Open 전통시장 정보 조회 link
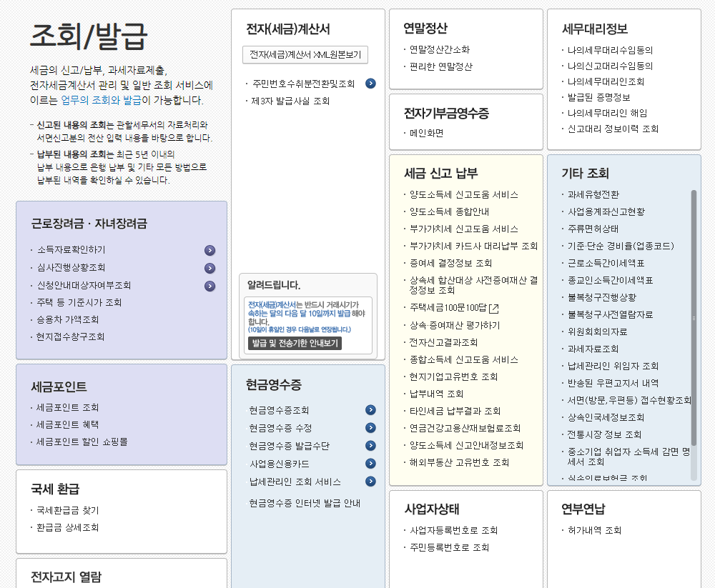The height and width of the screenshot is (588, 715). 604,434
